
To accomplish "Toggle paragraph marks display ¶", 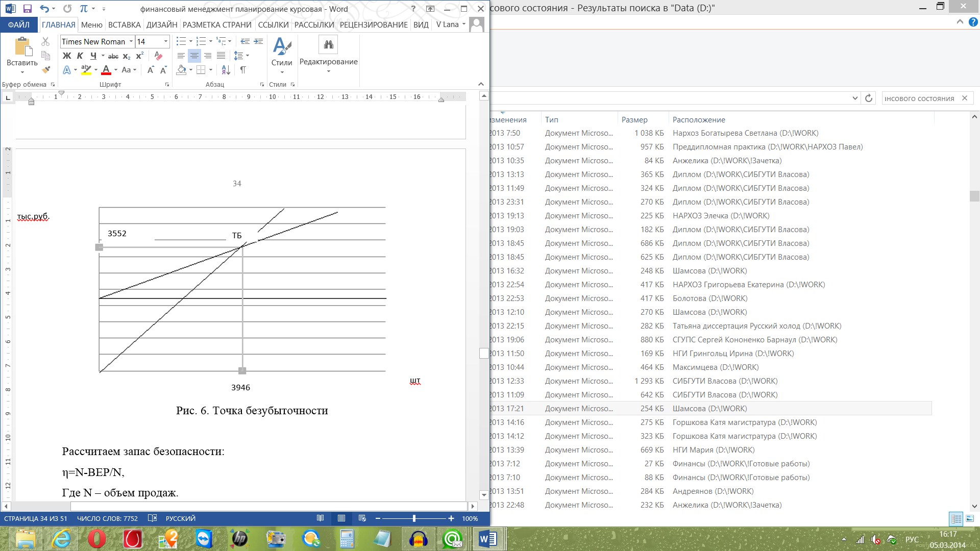I will click(243, 70).
